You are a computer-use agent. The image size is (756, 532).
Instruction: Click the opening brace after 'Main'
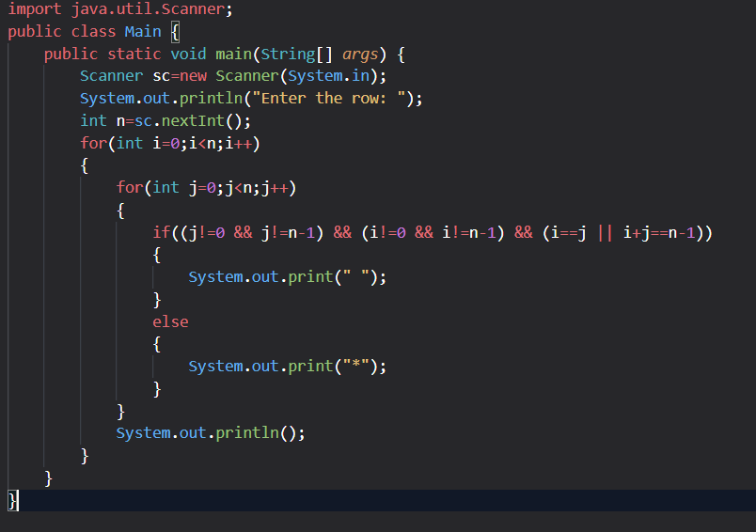175,32
